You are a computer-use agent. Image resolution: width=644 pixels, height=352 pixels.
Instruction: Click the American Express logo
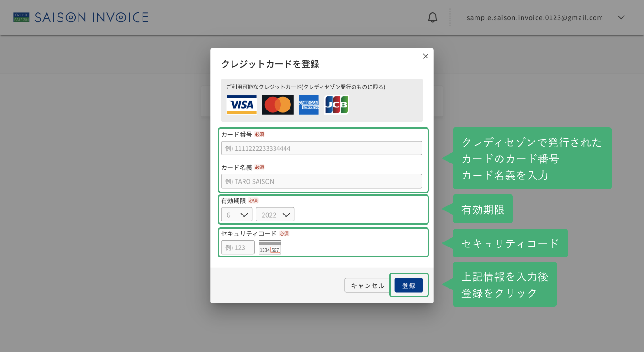click(309, 105)
